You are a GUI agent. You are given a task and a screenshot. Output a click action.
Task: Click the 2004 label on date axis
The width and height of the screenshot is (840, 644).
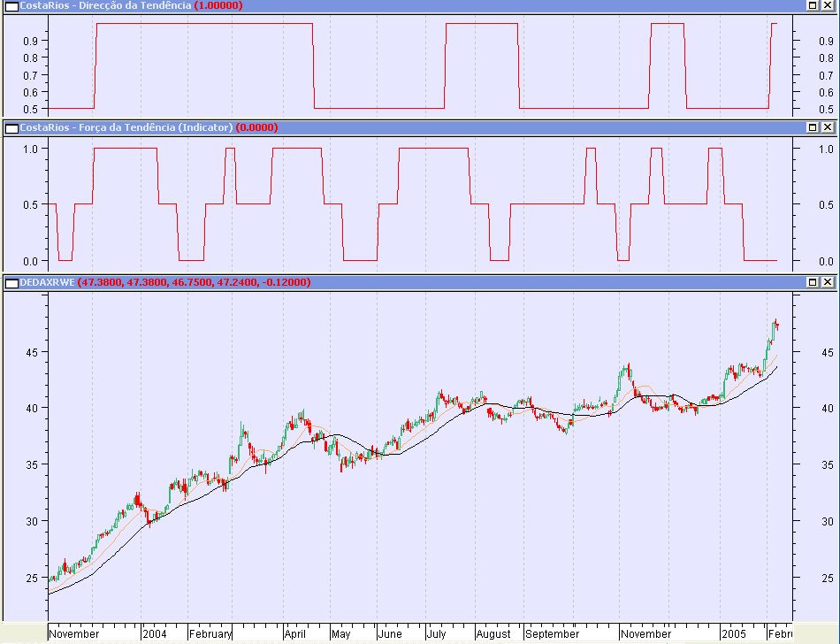pyautogui.click(x=154, y=634)
